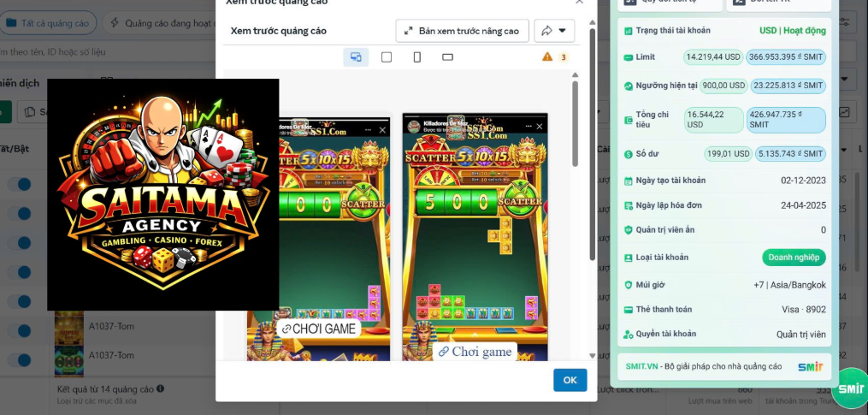Click the CHƠI GAME link on left preview
Image resolution: width=868 pixels, height=415 pixels.
point(318,329)
